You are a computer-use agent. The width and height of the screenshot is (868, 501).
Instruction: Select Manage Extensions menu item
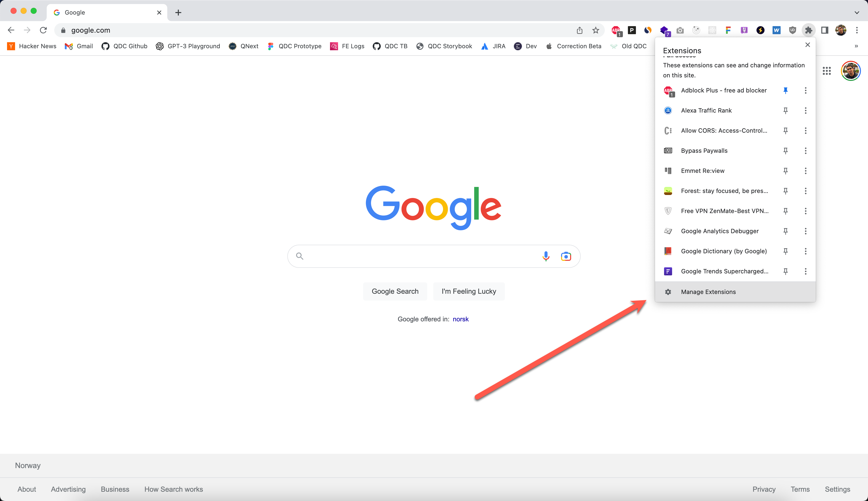708,292
